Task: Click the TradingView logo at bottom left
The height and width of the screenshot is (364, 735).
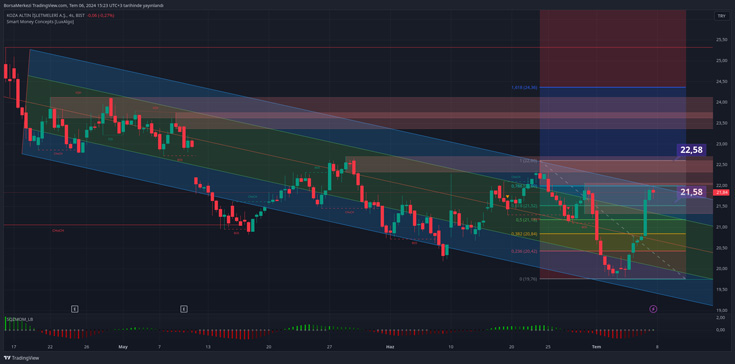Action: pos(21,358)
